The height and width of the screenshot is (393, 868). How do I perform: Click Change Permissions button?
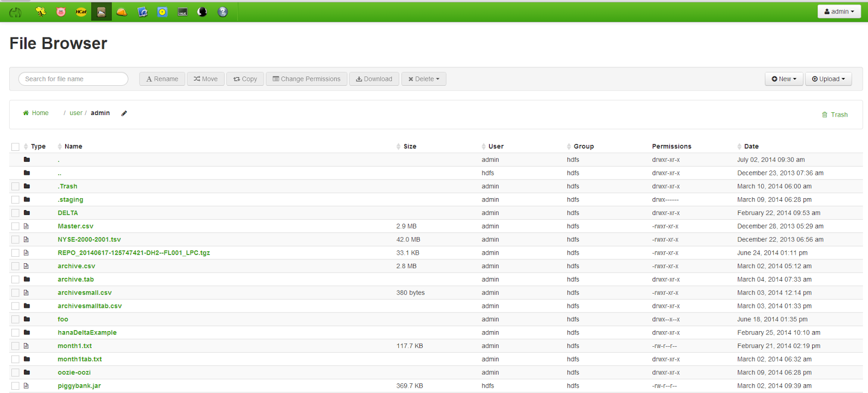tap(307, 79)
